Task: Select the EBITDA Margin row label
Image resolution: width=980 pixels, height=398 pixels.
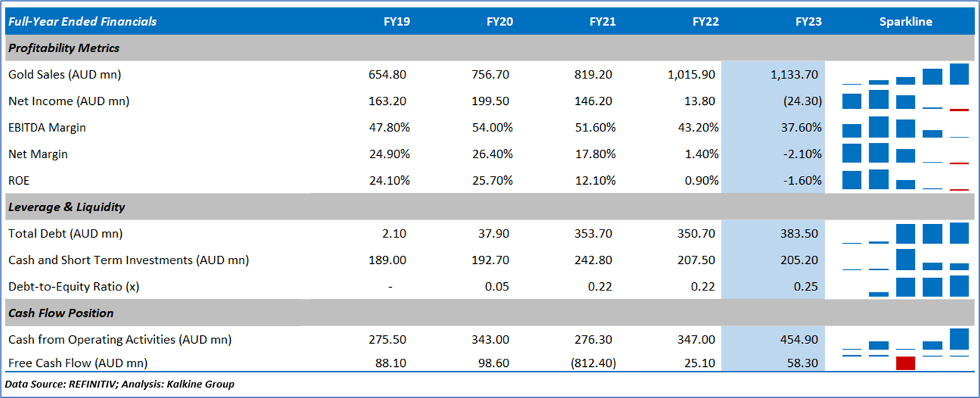Action: point(47,127)
